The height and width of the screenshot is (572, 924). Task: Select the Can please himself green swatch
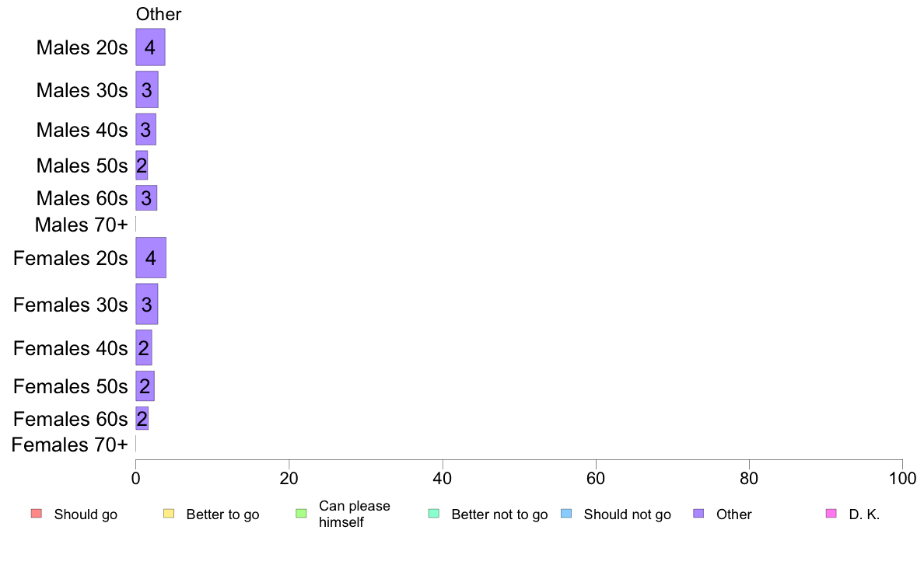pos(301,513)
